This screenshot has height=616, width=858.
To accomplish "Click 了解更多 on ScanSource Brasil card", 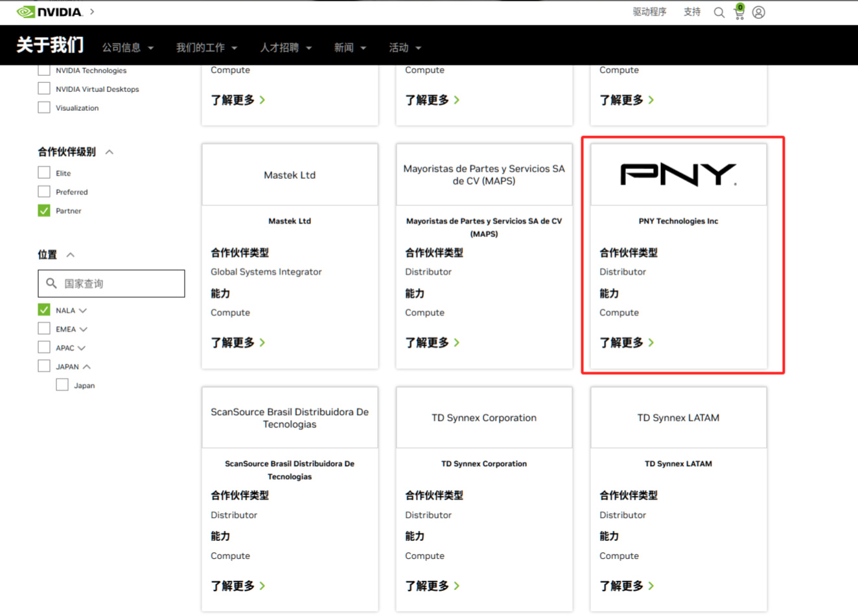I will [x=238, y=586].
